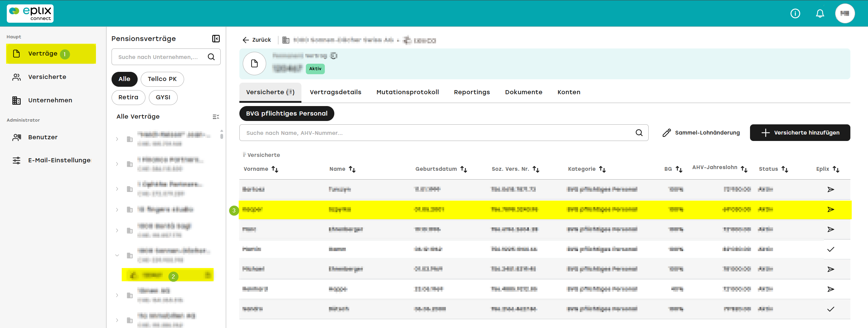Click the green Aktiv status badge
The width and height of the screenshot is (868, 328).
(x=315, y=69)
